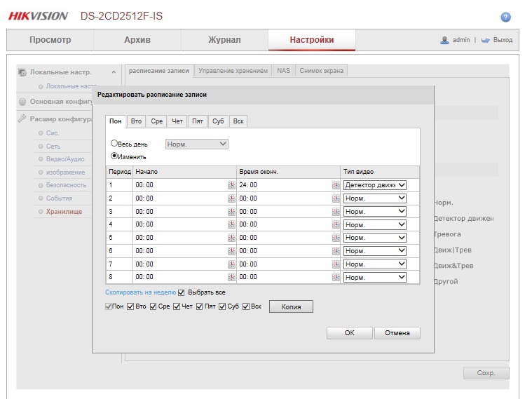Open time picker for period 7 start
The width and height of the screenshot is (532, 399).
pyautogui.click(x=231, y=264)
